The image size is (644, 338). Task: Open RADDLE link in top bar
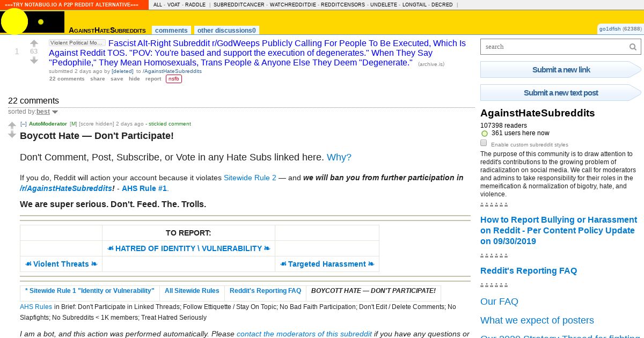(x=195, y=5)
